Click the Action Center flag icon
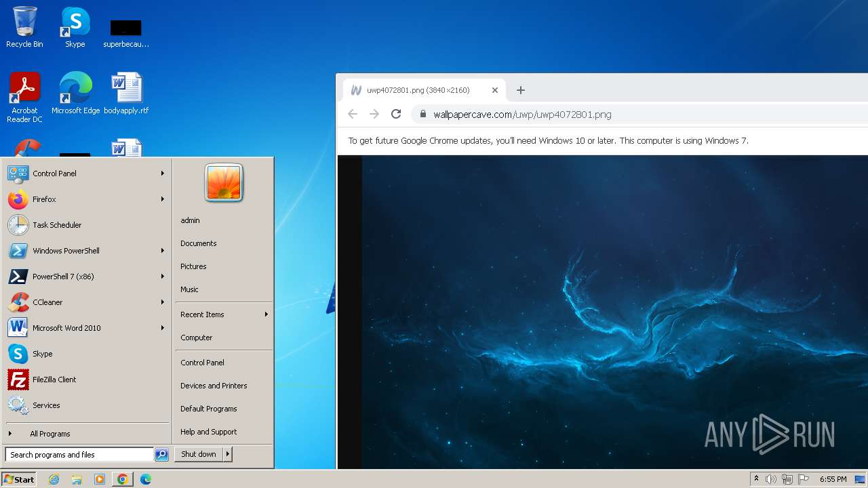The width and height of the screenshot is (868, 488). 804,479
